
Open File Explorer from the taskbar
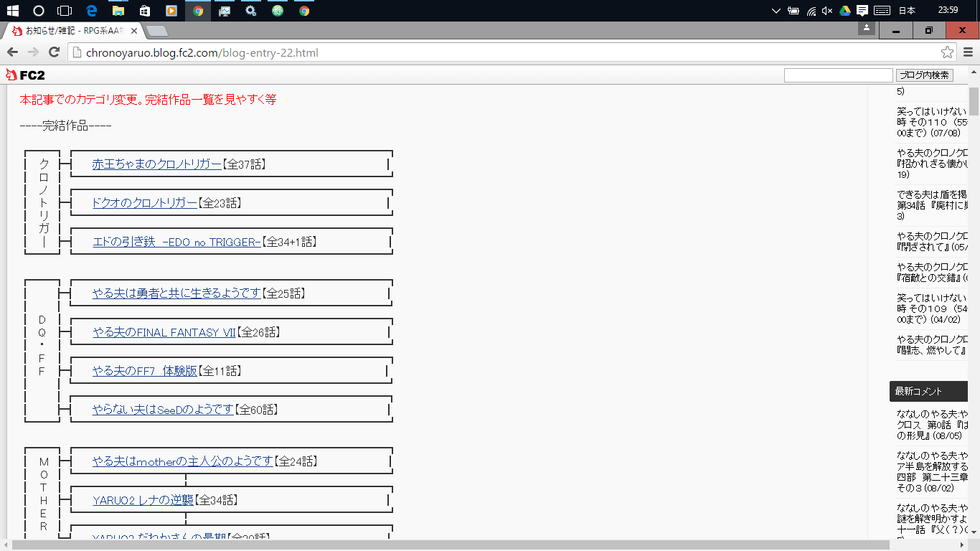point(118,11)
